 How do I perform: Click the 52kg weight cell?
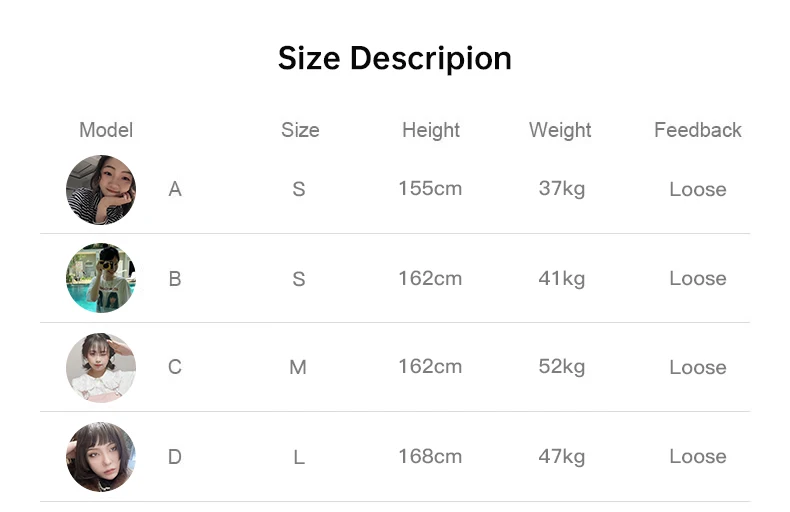click(x=562, y=367)
